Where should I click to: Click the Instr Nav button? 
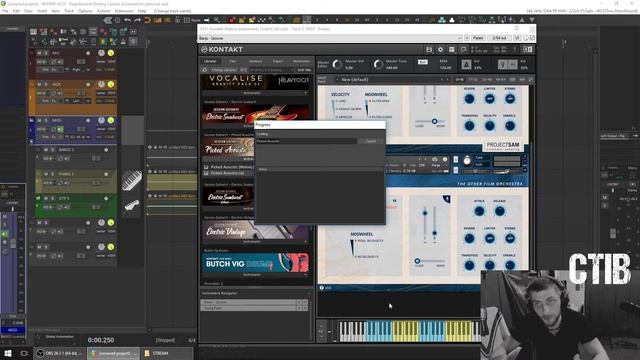pyautogui.click(x=304, y=70)
